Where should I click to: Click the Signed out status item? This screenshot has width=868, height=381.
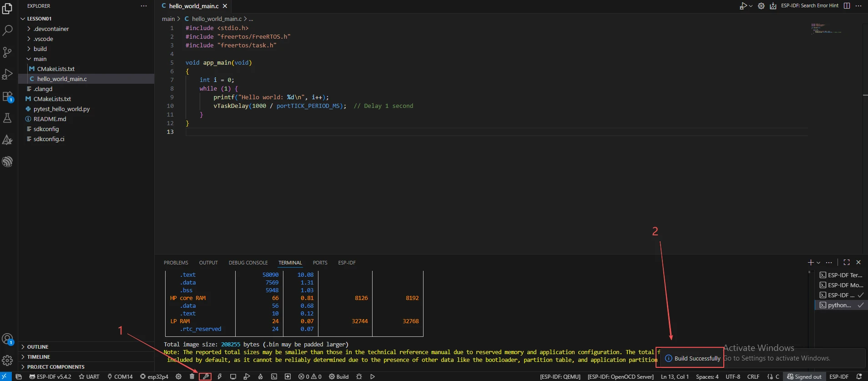[x=804, y=376]
